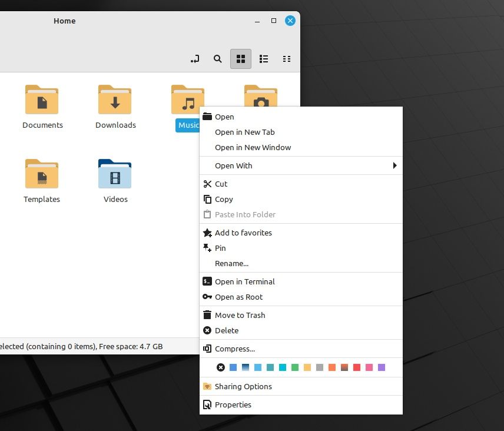Select the search icon in the toolbar
Viewport: 504px width, 431px height.
point(217,59)
